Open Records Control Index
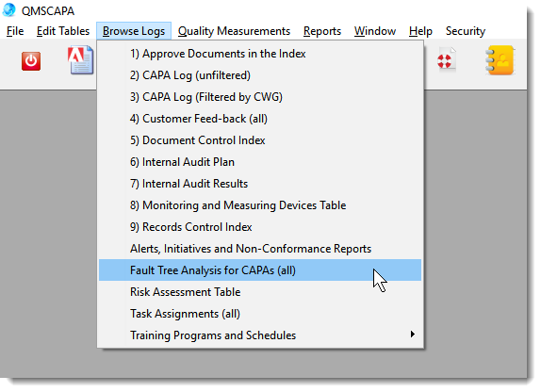Viewport: 541px width, 392px height. pyautogui.click(x=260, y=227)
